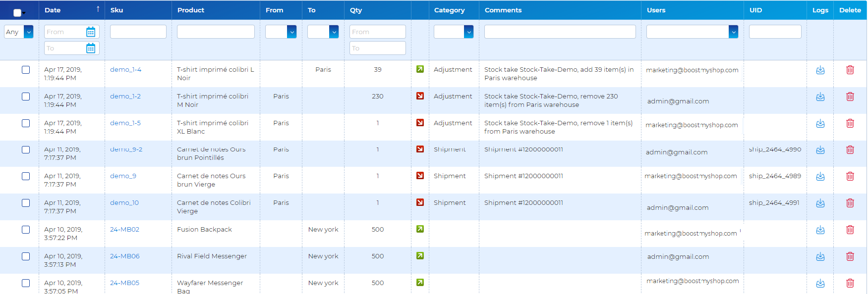
Task: Open the To warehouse filter dropdown
Action: (x=323, y=32)
